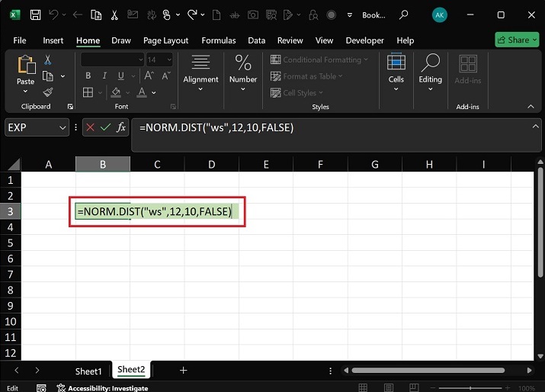This screenshot has width=545, height=392.
Task: Click the Cut scissors icon in title bar
Action: click(x=114, y=15)
